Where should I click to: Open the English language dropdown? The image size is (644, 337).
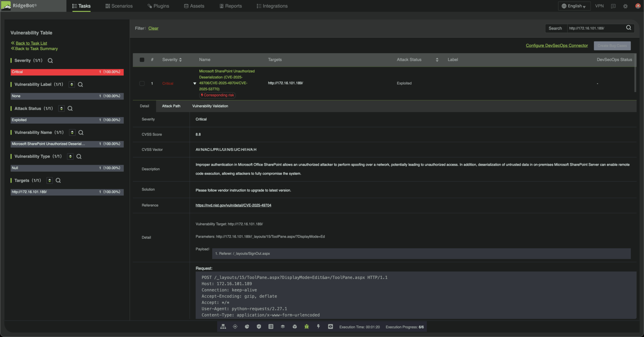[574, 6]
